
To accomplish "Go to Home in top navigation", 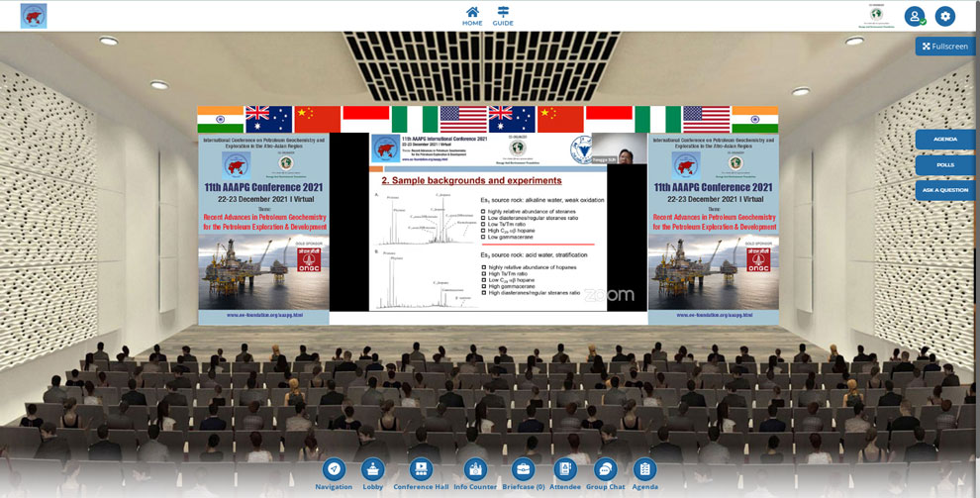I will click(472, 16).
